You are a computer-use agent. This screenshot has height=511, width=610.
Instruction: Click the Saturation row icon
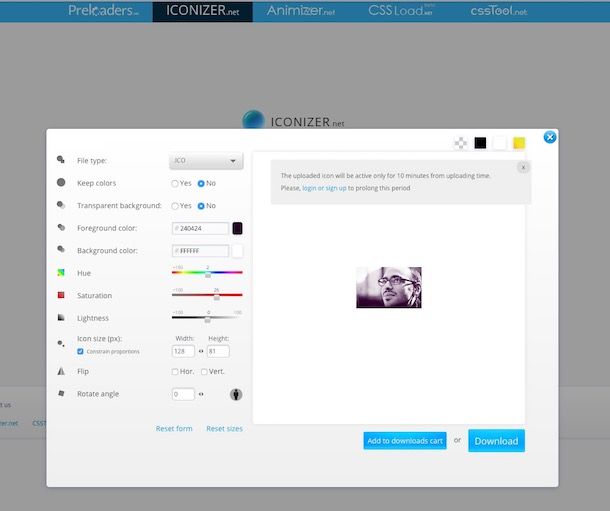point(61,295)
